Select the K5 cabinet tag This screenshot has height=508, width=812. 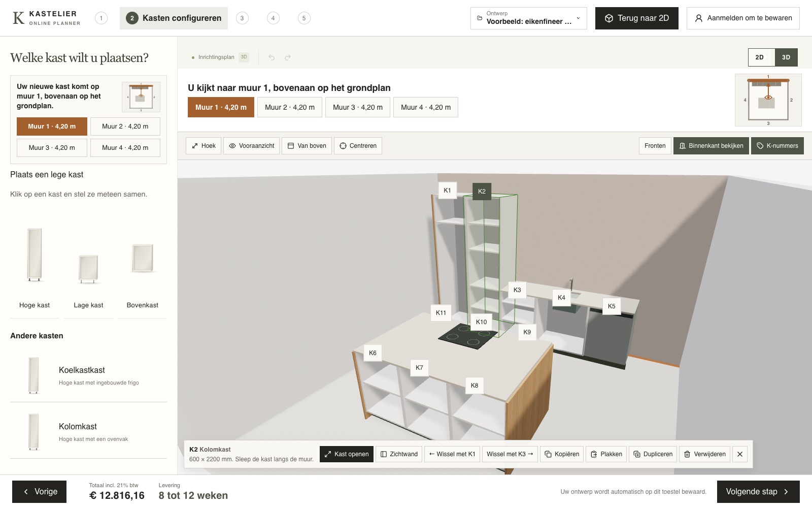(x=612, y=306)
